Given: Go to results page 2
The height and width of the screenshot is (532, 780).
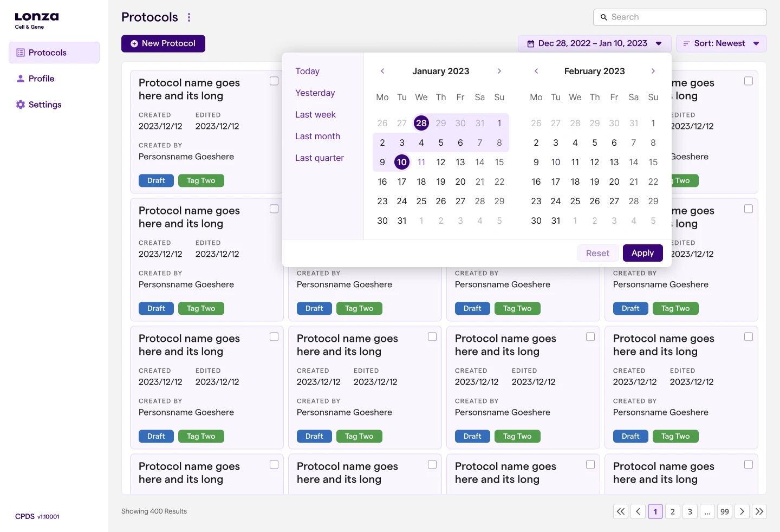Looking at the screenshot, I should coord(673,511).
